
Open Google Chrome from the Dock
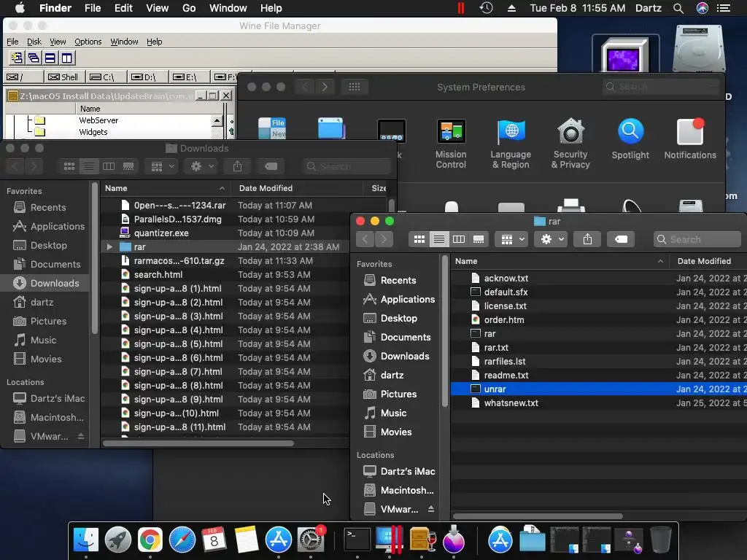[x=150, y=540]
